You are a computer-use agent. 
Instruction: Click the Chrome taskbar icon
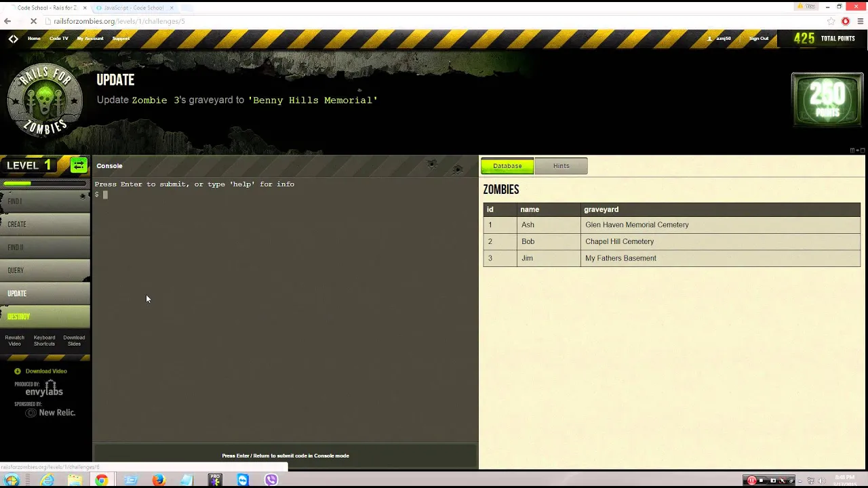click(x=101, y=480)
